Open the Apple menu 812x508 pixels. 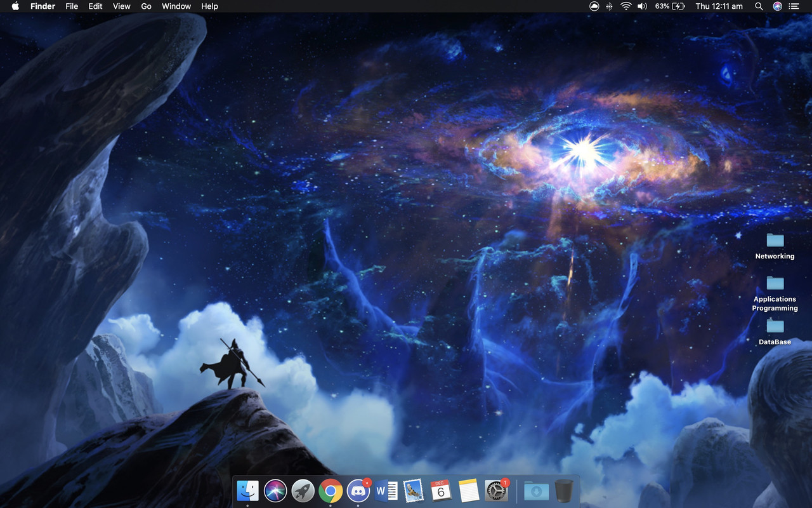pos(16,6)
